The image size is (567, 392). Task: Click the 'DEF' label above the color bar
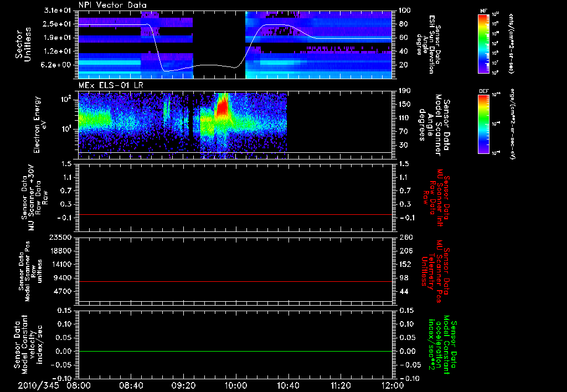pos(484,91)
